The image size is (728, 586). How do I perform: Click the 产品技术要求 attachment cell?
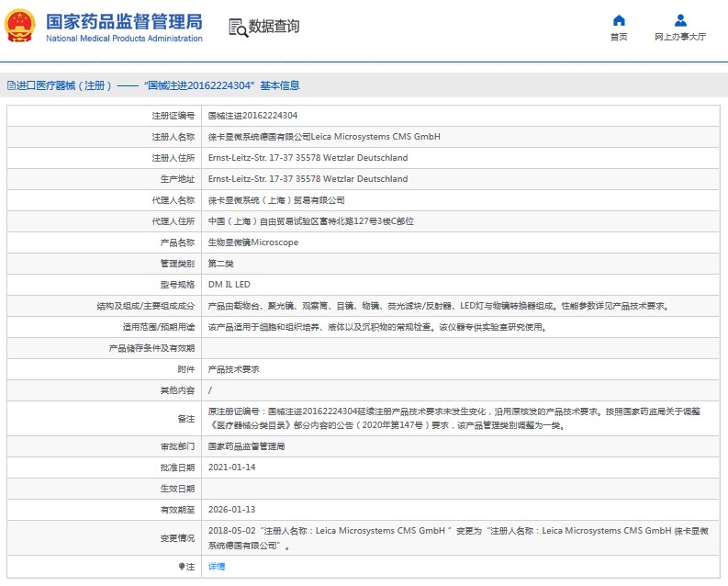[233, 369]
